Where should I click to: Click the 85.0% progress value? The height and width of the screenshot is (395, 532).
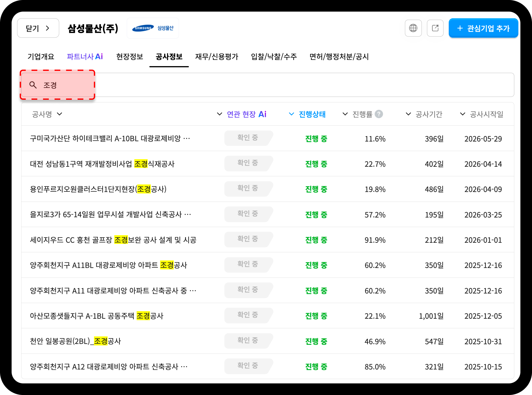pos(375,367)
